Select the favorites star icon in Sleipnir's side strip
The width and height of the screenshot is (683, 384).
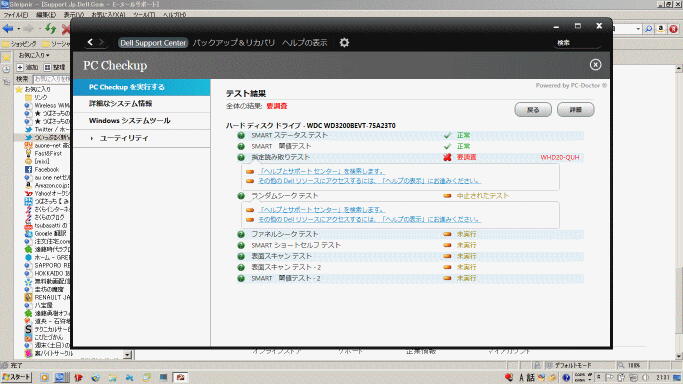pyautogui.click(x=6, y=57)
